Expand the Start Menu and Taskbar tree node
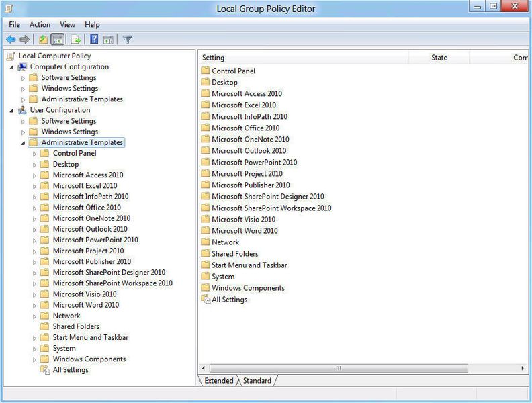Viewport: 532px width, 403px height. tap(35, 338)
